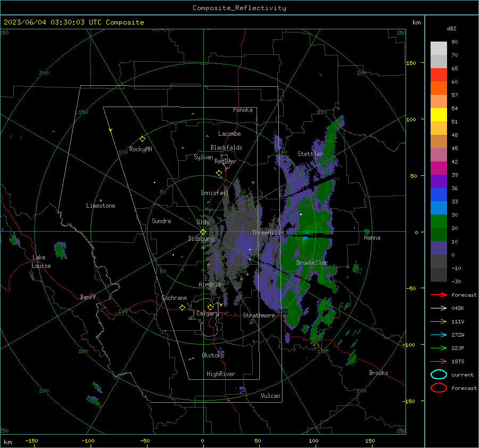Click the 'Composite_Reflectivity' title text

[x=240, y=8]
